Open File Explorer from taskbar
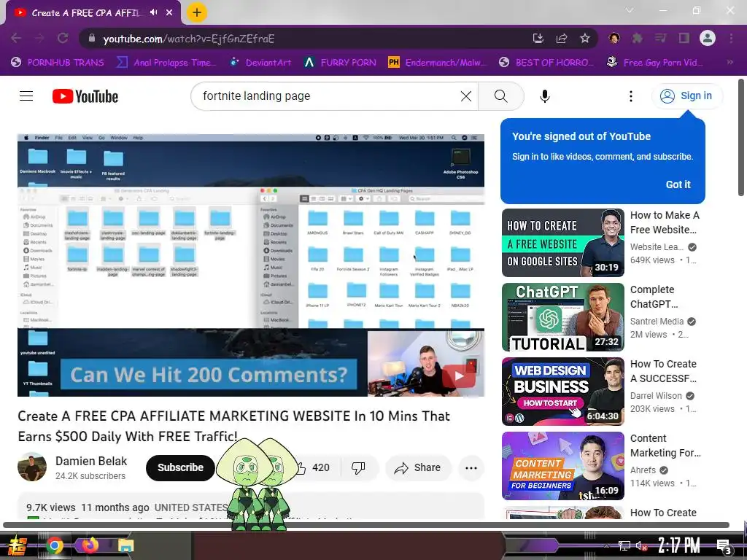747x560 pixels. (125, 545)
